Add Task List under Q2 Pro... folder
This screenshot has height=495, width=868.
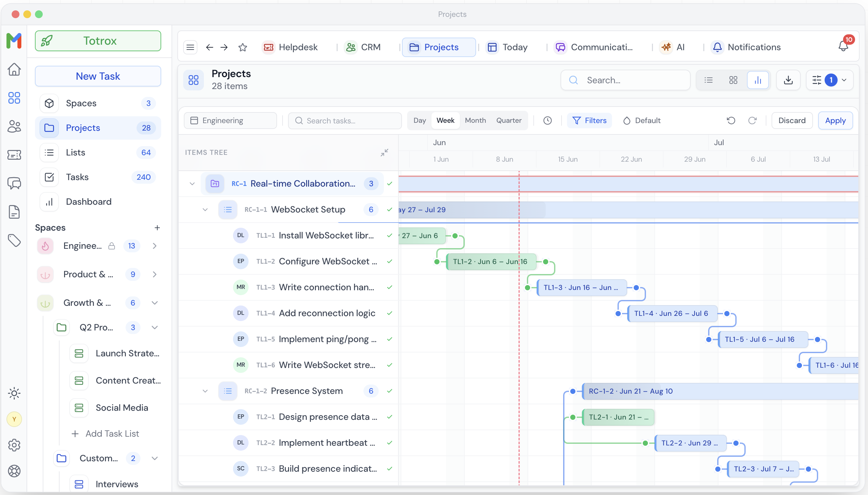105,434
